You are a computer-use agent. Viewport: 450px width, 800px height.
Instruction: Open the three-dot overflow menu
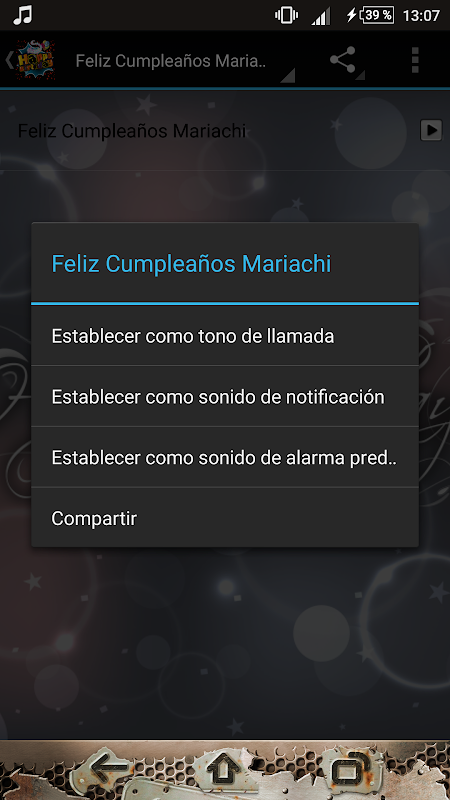tap(415, 60)
